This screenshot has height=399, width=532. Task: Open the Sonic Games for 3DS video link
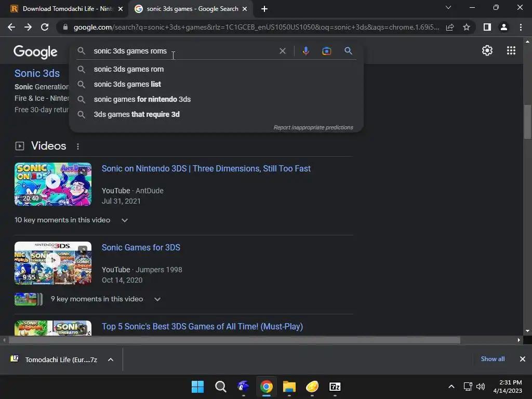pos(141,248)
